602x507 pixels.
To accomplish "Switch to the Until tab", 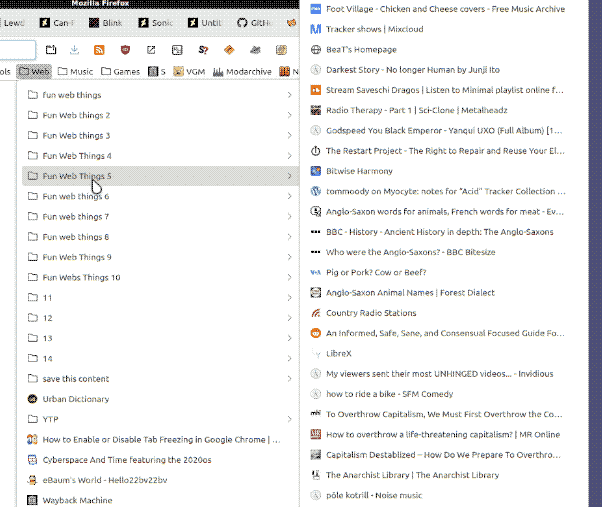I will coord(205,23).
